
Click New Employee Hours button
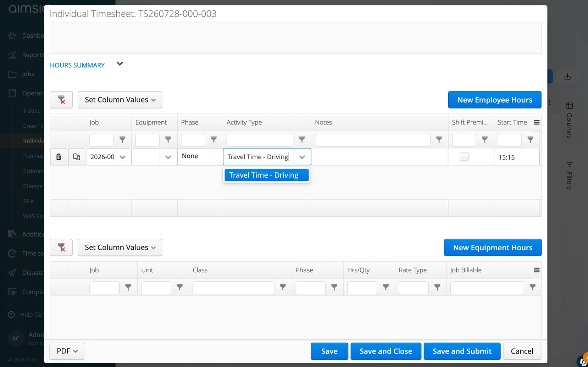pyautogui.click(x=495, y=100)
